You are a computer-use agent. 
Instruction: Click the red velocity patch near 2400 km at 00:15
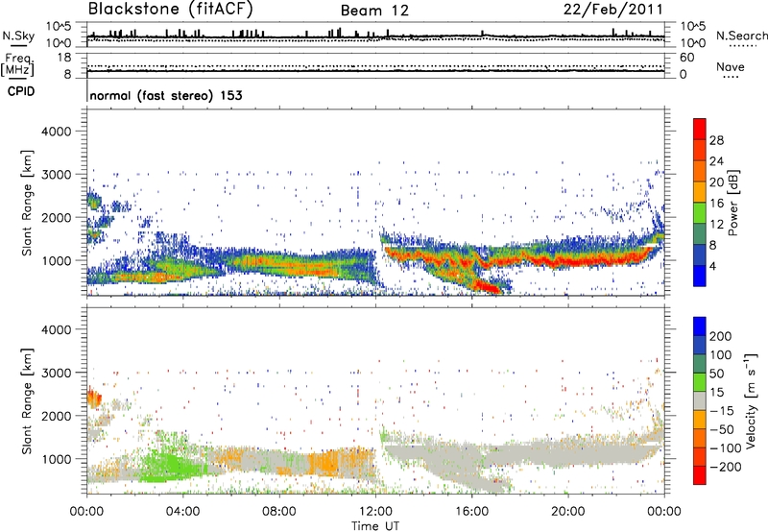pos(94,399)
